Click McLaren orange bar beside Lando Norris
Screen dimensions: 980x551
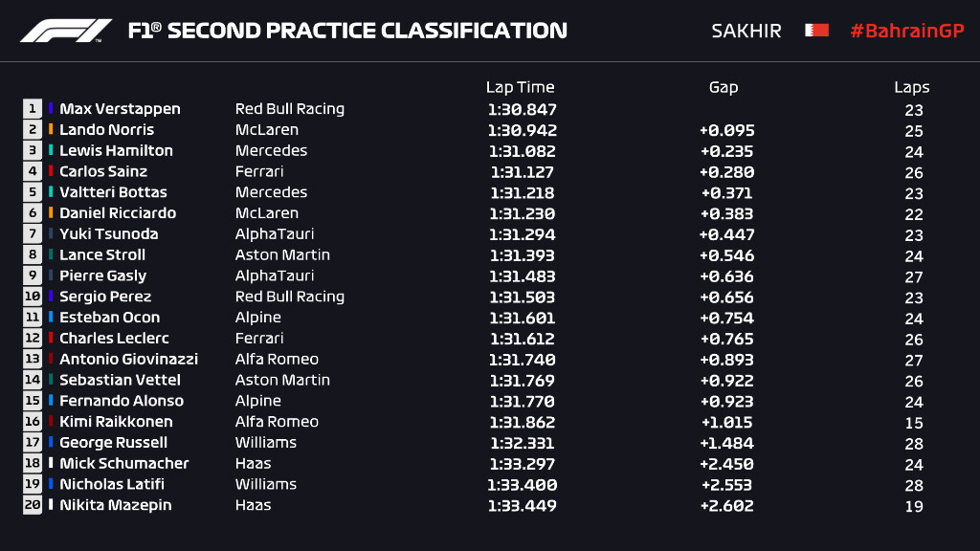point(51,130)
